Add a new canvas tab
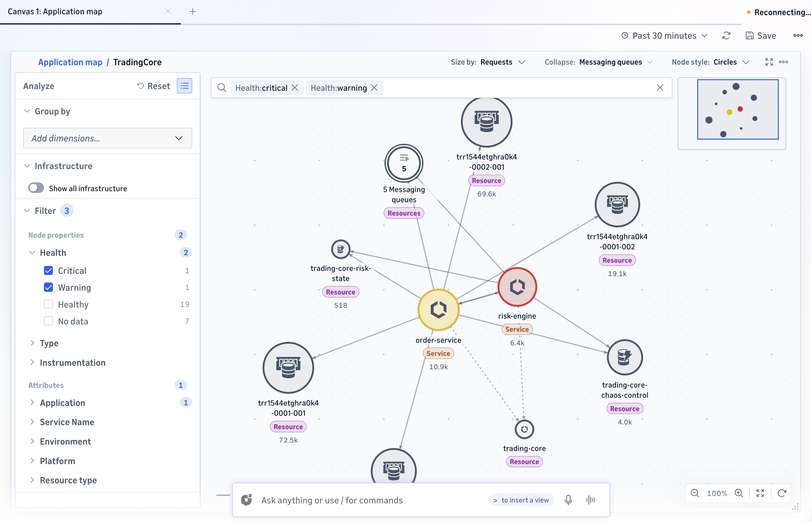Image resolution: width=812 pixels, height=522 pixels. click(193, 12)
